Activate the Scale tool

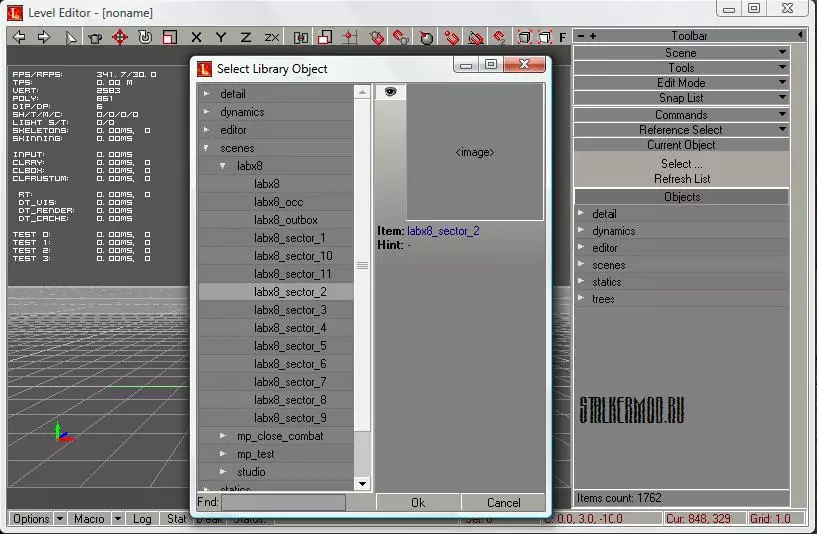170,38
